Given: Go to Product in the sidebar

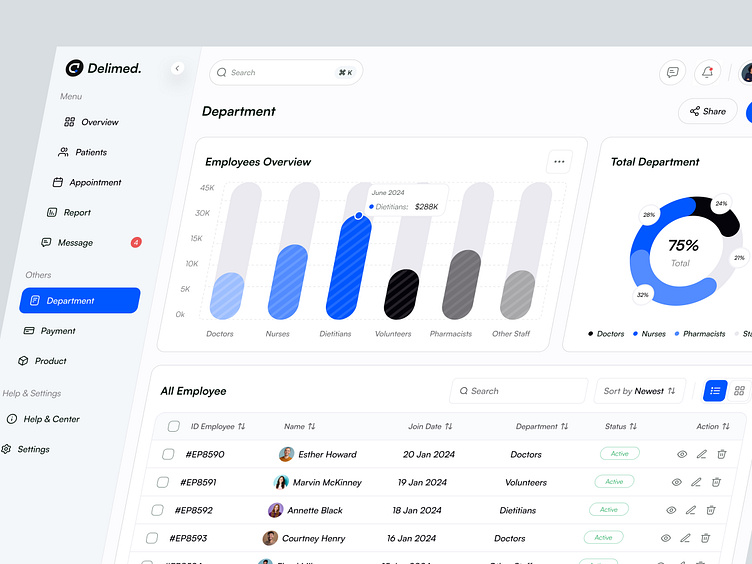Looking at the screenshot, I should [42, 361].
